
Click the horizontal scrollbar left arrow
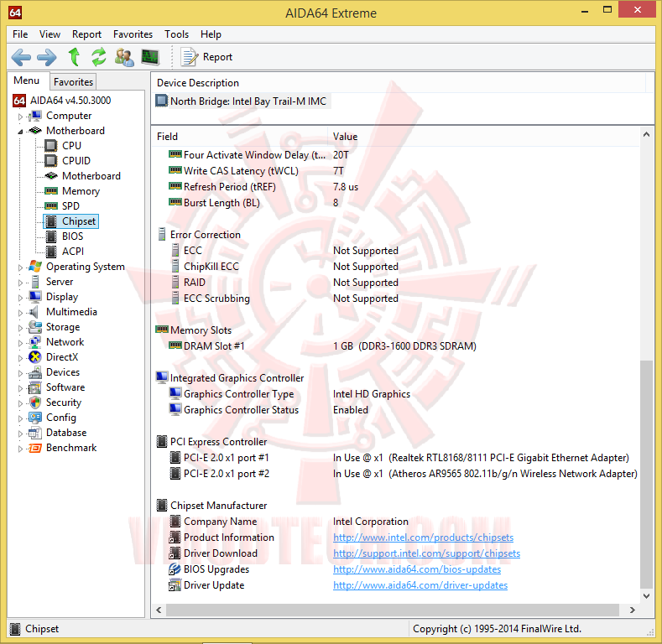pyautogui.click(x=159, y=610)
